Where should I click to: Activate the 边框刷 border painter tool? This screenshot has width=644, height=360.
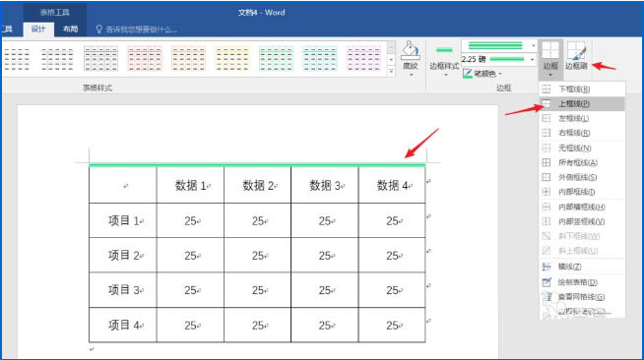[x=576, y=56]
